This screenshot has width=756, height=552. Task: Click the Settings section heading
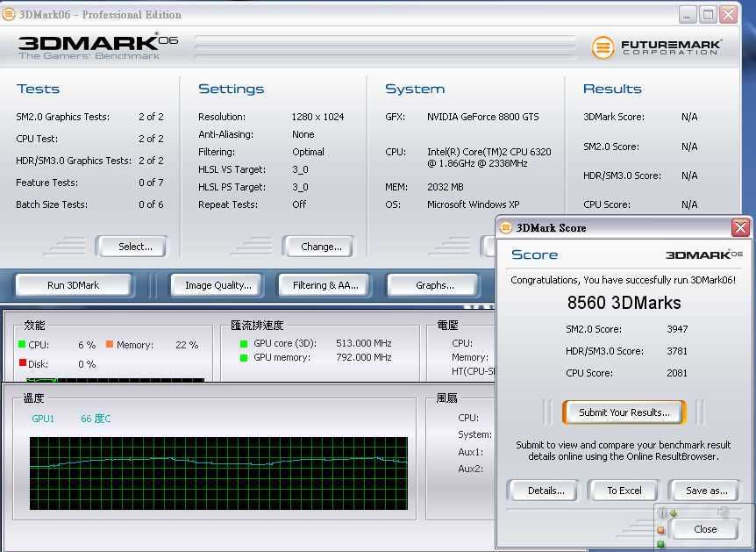point(231,89)
